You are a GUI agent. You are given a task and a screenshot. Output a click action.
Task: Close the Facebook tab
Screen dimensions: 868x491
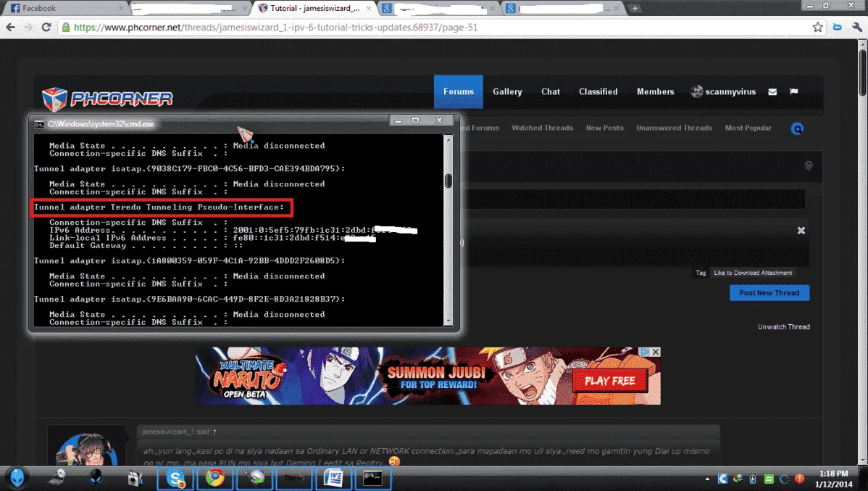click(121, 8)
